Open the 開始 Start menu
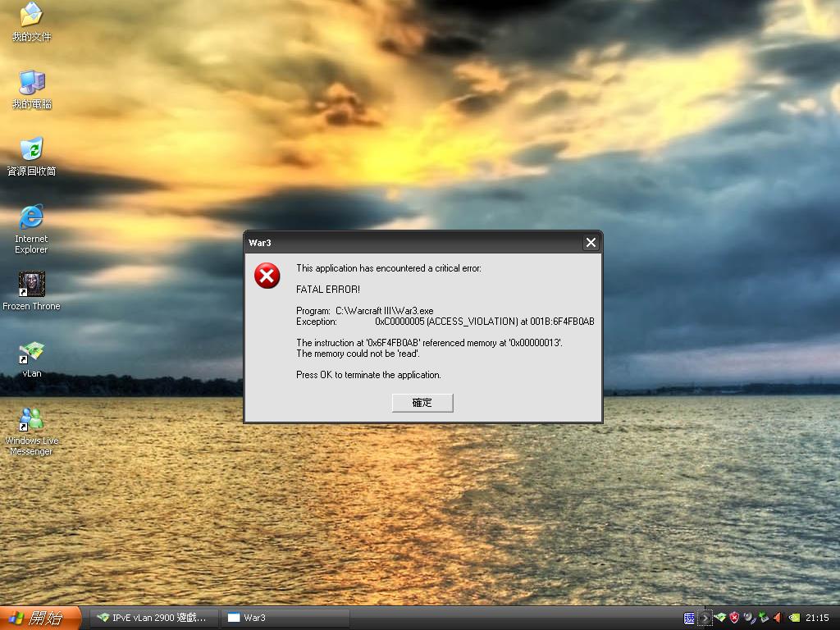840x630 pixels. point(40,618)
